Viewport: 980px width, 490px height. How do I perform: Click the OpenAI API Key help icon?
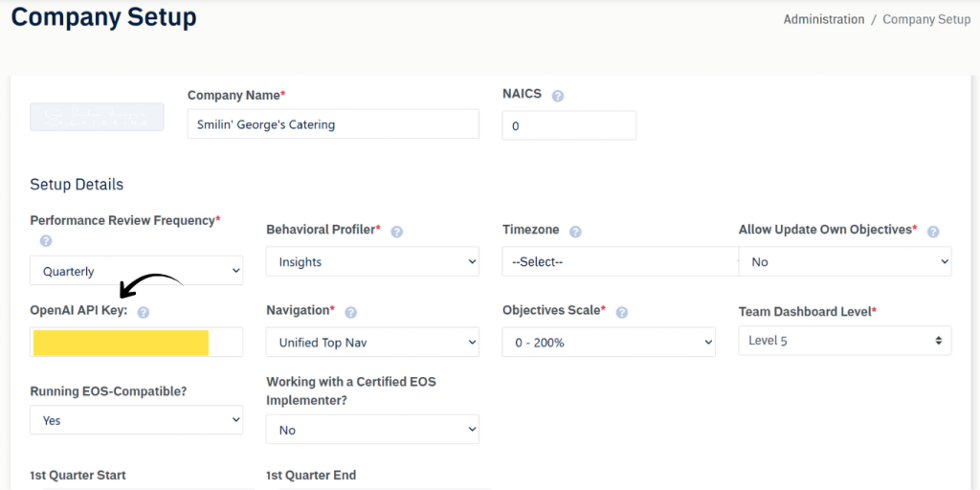(144, 313)
